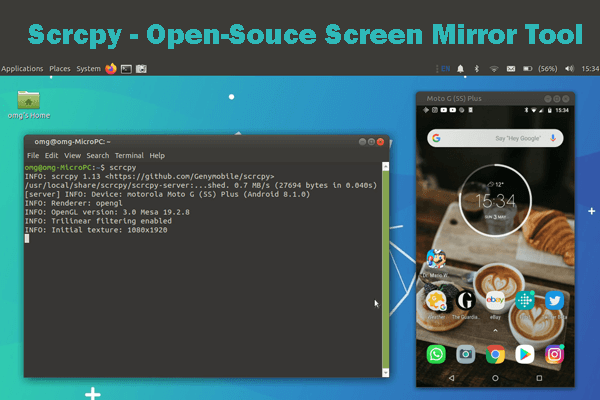The image size is (600, 400).
Task: Open Firefox from the top panel
Action: click(111, 69)
